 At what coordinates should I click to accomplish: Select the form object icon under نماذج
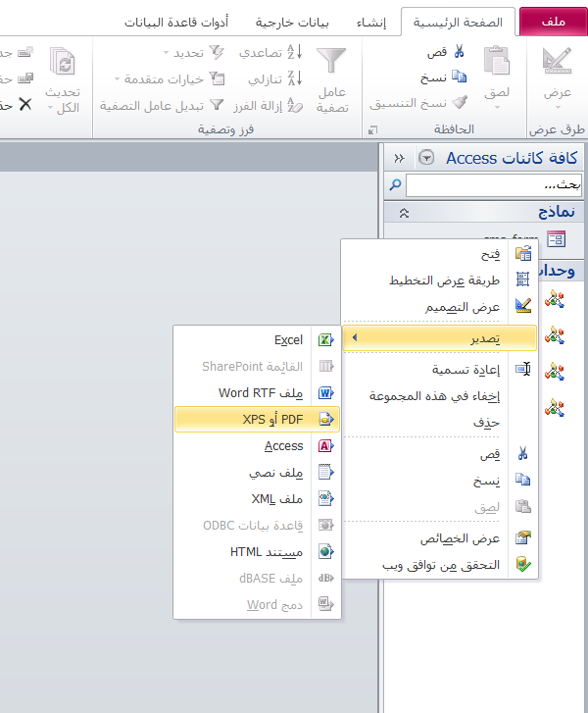tap(556, 238)
